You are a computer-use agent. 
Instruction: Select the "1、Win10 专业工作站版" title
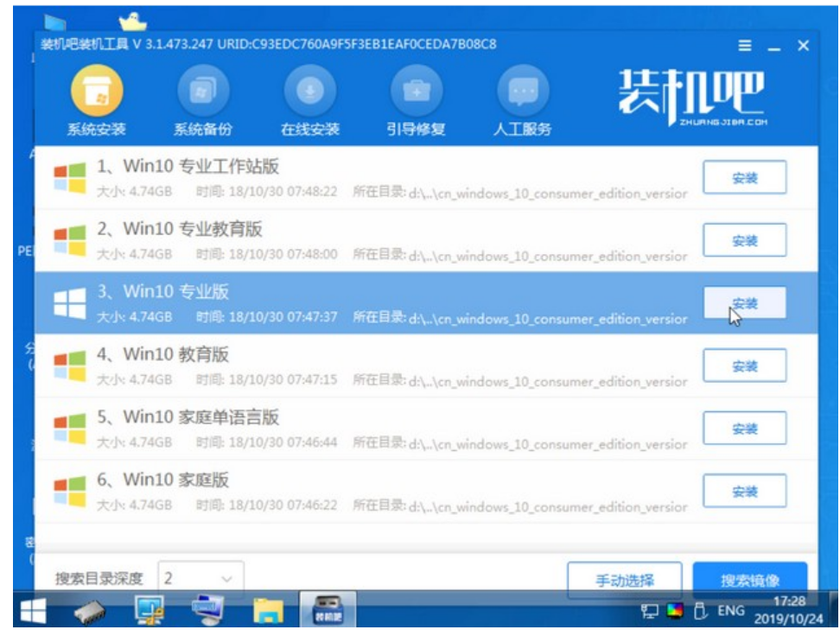pyautogui.click(x=188, y=166)
